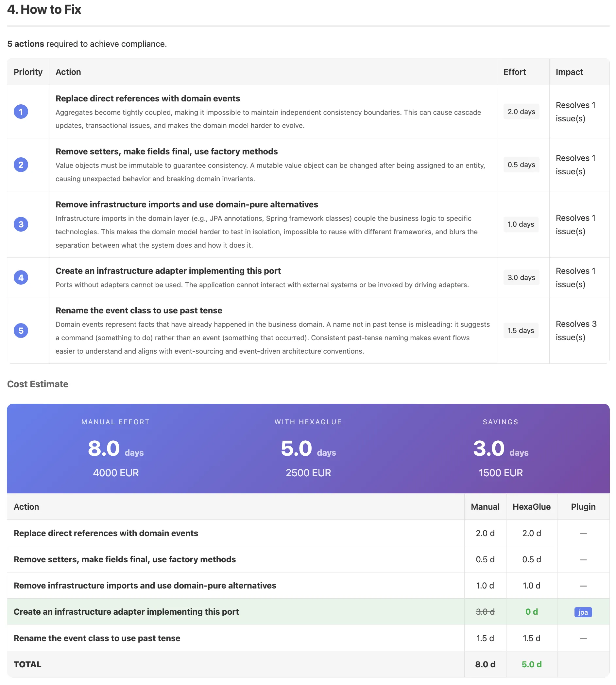Click the 3.0 days effort tag
616x685 pixels.
pos(521,278)
